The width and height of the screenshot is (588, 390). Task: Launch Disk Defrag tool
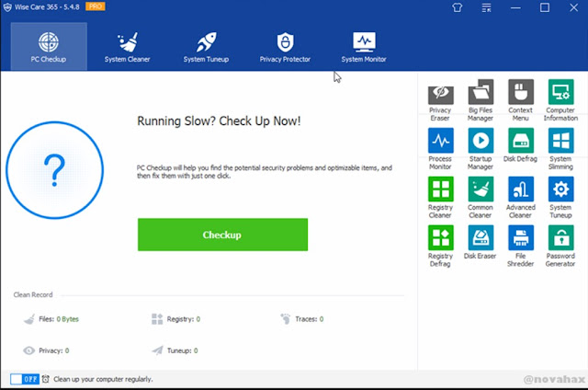click(x=521, y=145)
